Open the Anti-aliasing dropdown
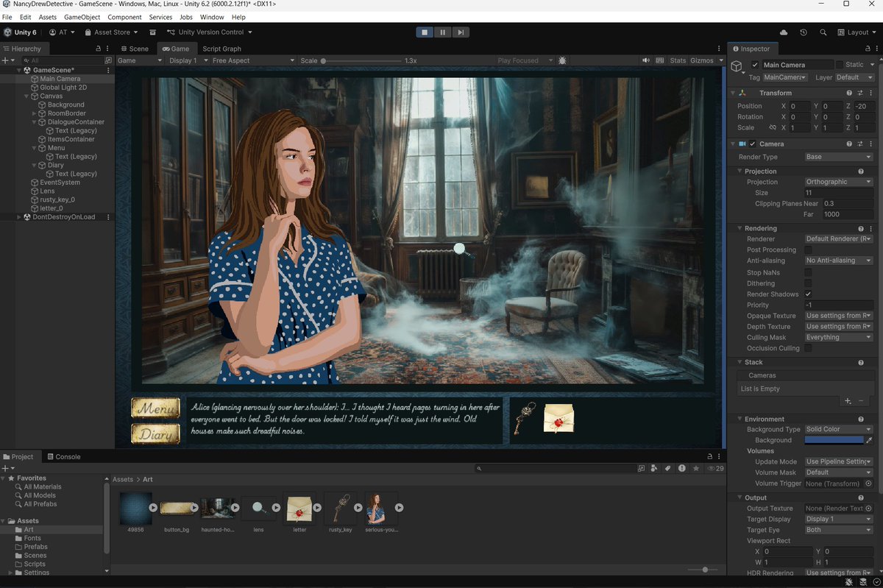 pyautogui.click(x=838, y=261)
